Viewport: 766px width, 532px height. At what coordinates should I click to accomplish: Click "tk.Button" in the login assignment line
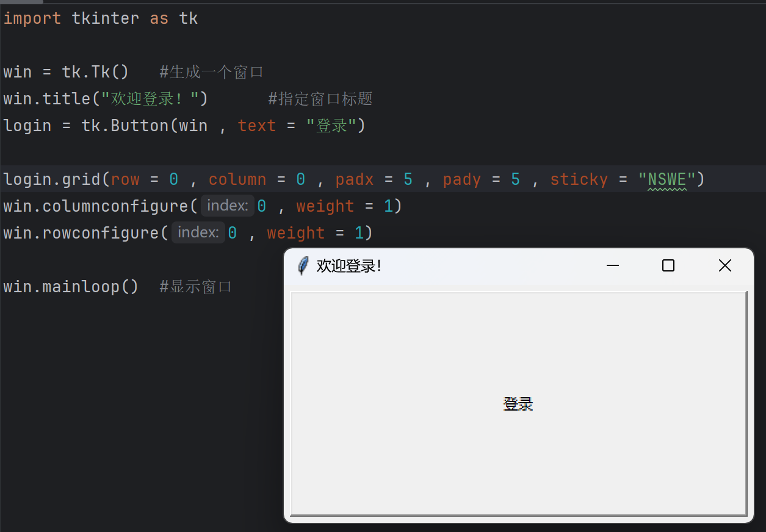click(x=125, y=126)
